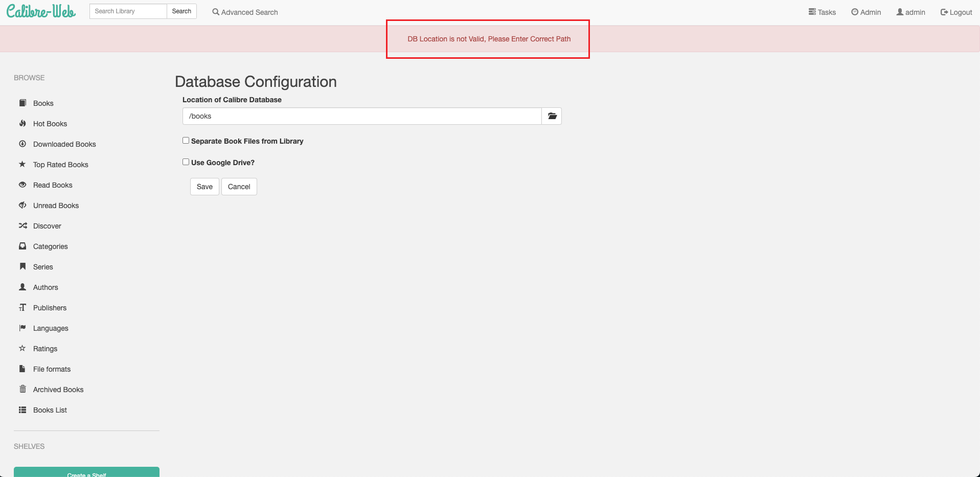Open the Tasks menu in navbar
The height and width of the screenshot is (477, 980).
[822, 12]
